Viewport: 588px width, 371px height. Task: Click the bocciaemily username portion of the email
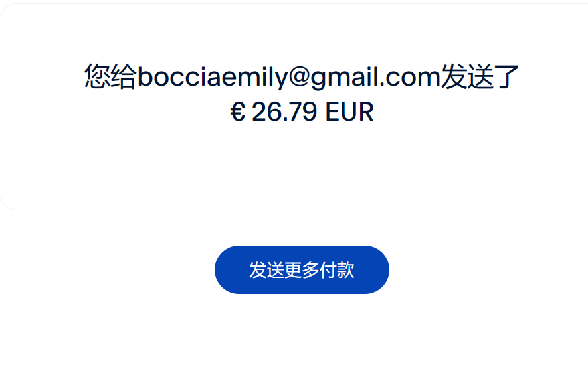(x=212, y=77)
